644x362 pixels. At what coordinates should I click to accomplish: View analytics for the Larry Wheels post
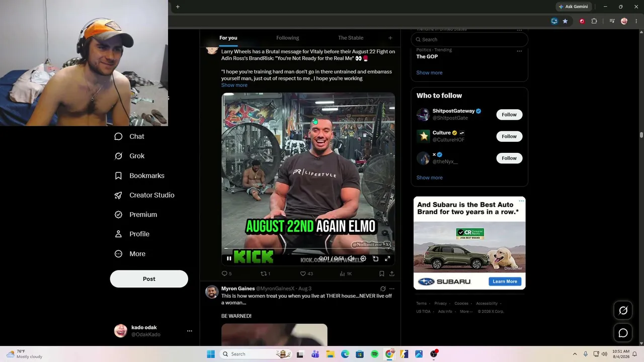pyautogui.click(x=346, y=274)
